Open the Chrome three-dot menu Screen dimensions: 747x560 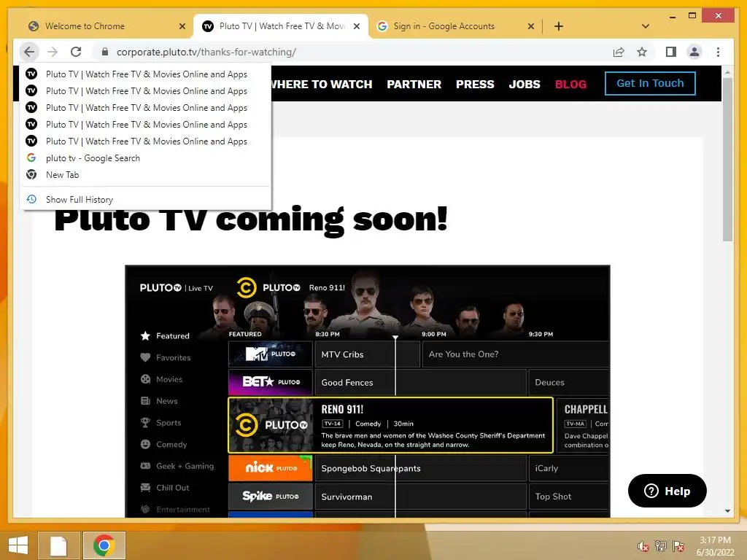pyautogui.click(x=718, y=52)
